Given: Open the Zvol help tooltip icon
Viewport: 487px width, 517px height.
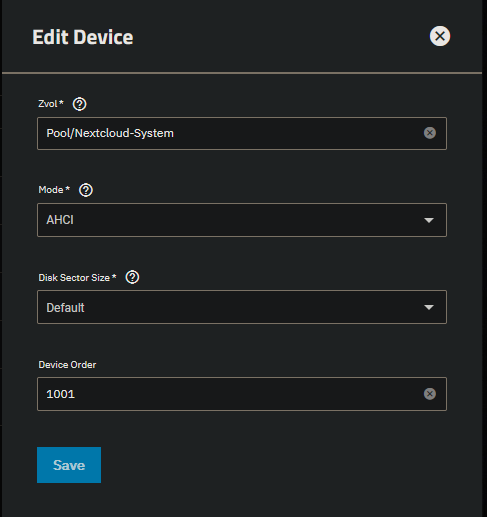Looking at the screenshot, I should point(79,104).
